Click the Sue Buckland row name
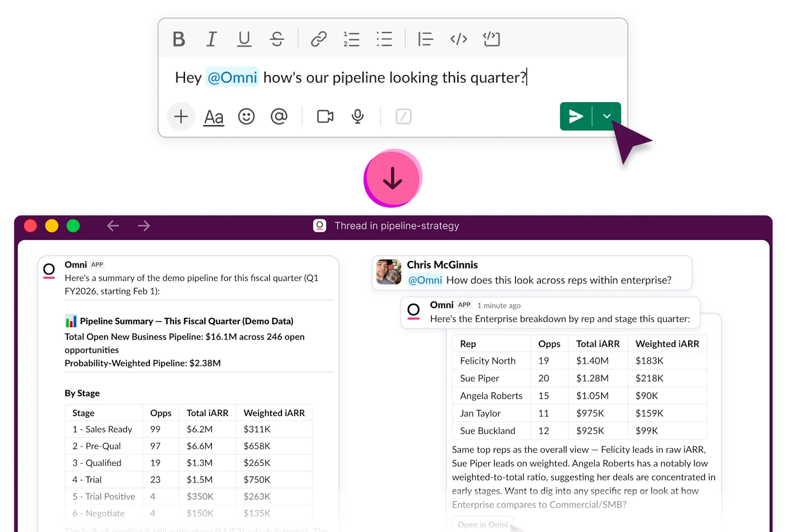The width and height of the screenshot is (786, 532). [x=487, y=431]
